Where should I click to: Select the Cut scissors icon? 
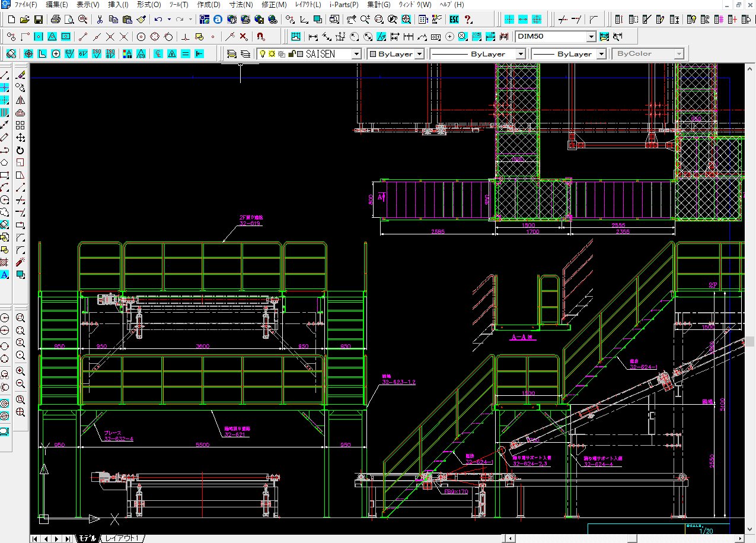click(100, 20)
